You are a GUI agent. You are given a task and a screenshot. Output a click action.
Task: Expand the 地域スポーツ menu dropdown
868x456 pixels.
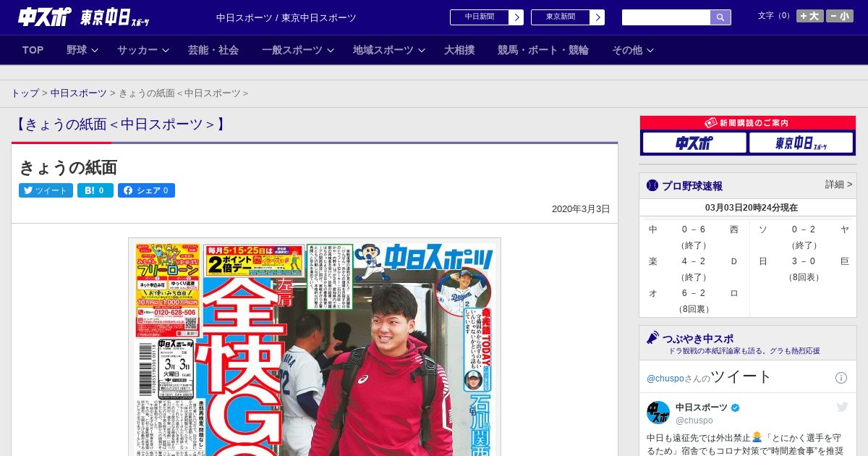pos(388,50)
